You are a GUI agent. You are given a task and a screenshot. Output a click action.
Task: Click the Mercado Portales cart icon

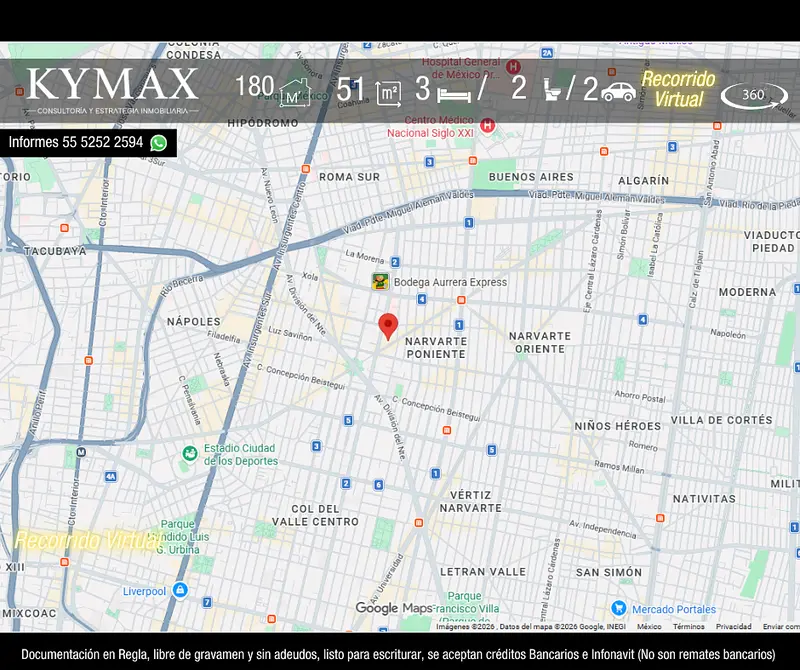[618, 608]
